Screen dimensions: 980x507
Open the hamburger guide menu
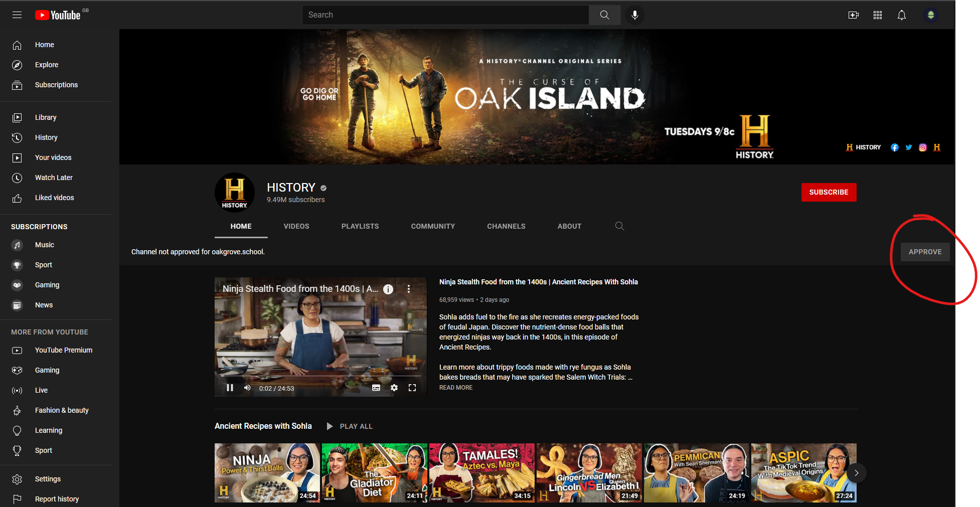(17, 15)
